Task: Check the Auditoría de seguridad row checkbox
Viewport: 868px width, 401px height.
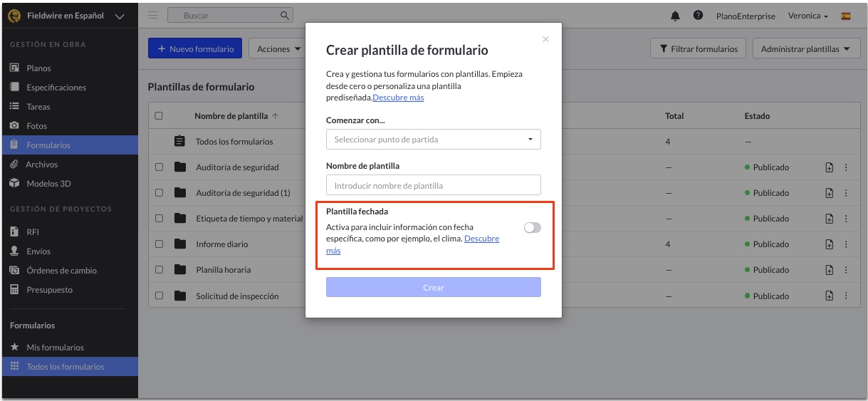Action: coord(160,167)
